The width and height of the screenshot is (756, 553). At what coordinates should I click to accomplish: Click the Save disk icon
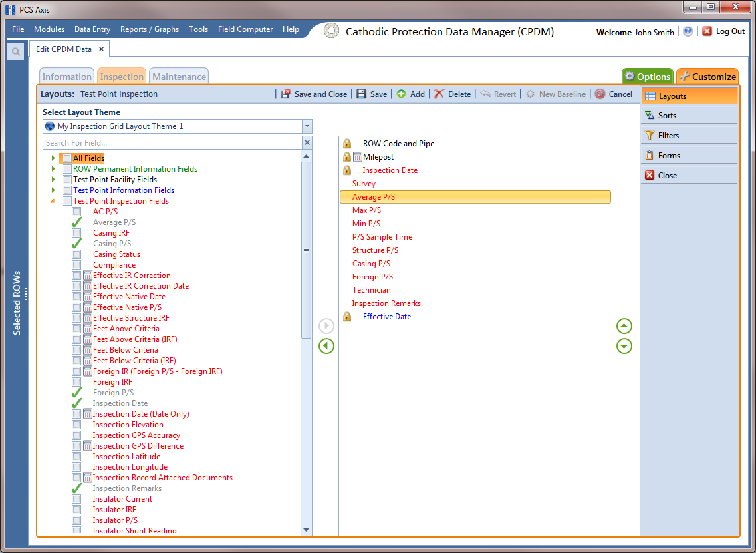(361, 94)
